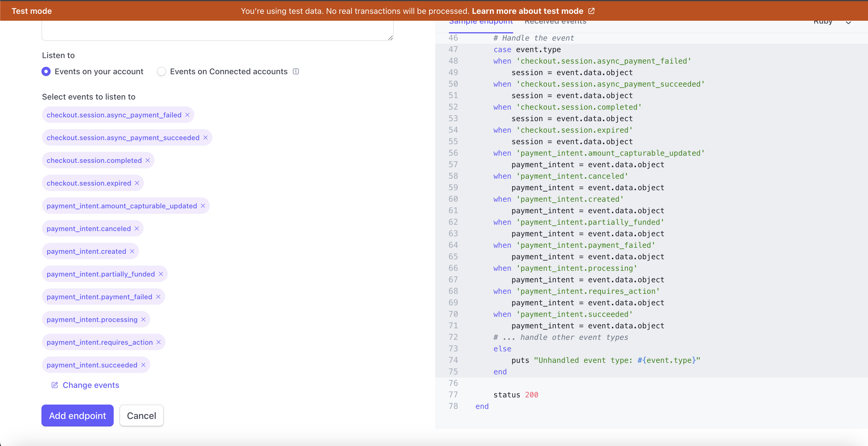This screenshot has height=446, width=868.
Task: Click the pencil icon next to Change events
Action: pyautogui.click(x=54, y=385)
